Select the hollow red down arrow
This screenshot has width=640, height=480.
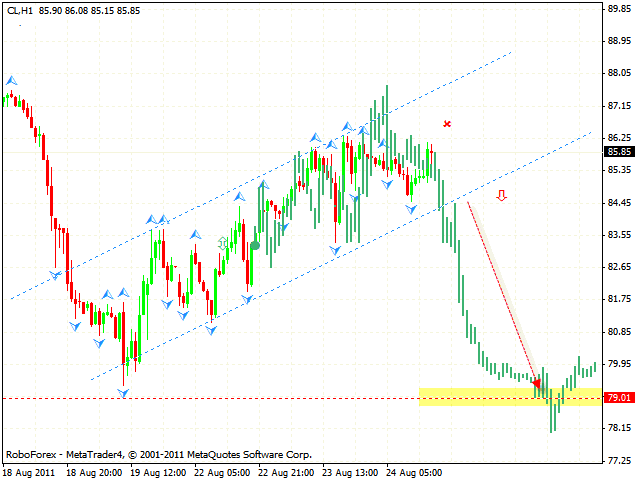(x=501, y=196)
